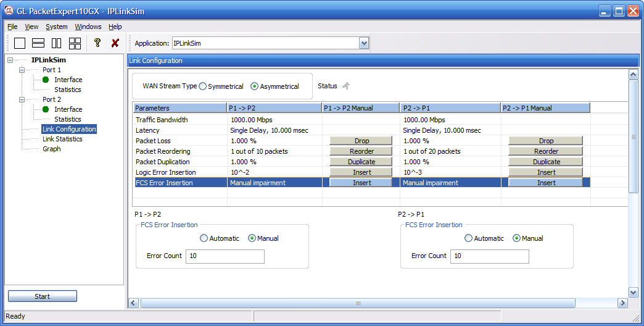
Task: Click the P1 -> P2 Error Count field
Action: pos(225,256)
